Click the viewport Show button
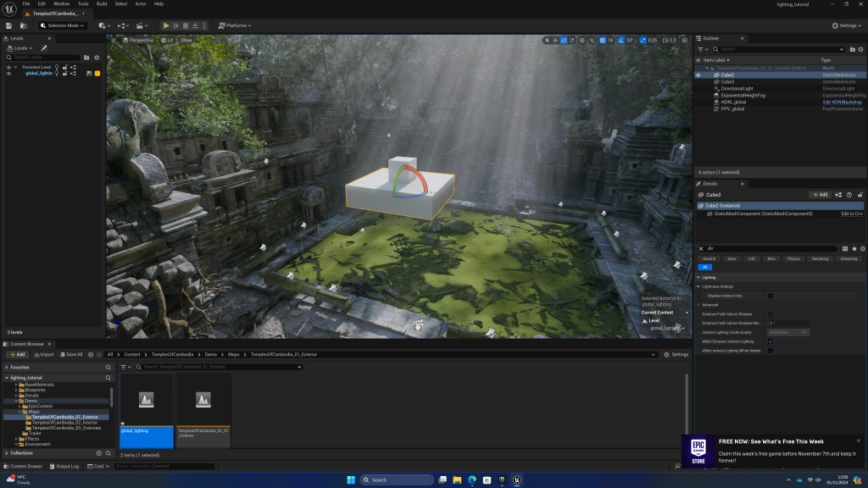This screenshot has height=488, width=868. (186, 41)
